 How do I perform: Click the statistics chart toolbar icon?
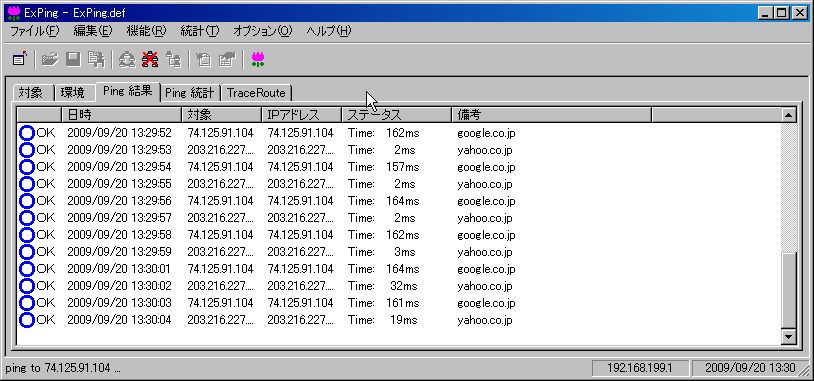tap(227, 59)
